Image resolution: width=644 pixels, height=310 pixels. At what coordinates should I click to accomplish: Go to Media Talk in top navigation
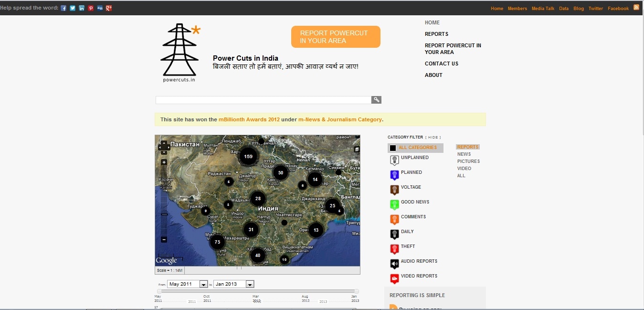[543, 9]
